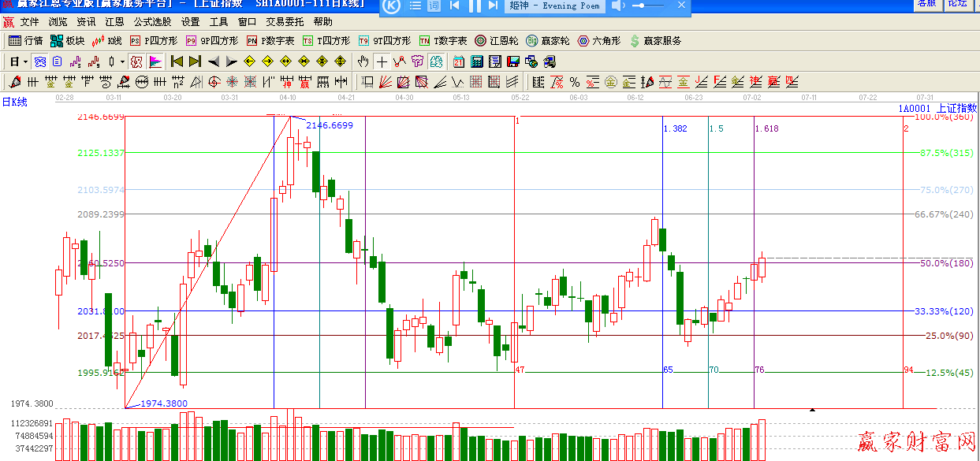Open the calendar 21 icon
The width and height of the screenshot is (980, 461).
[x=459, y=61]
